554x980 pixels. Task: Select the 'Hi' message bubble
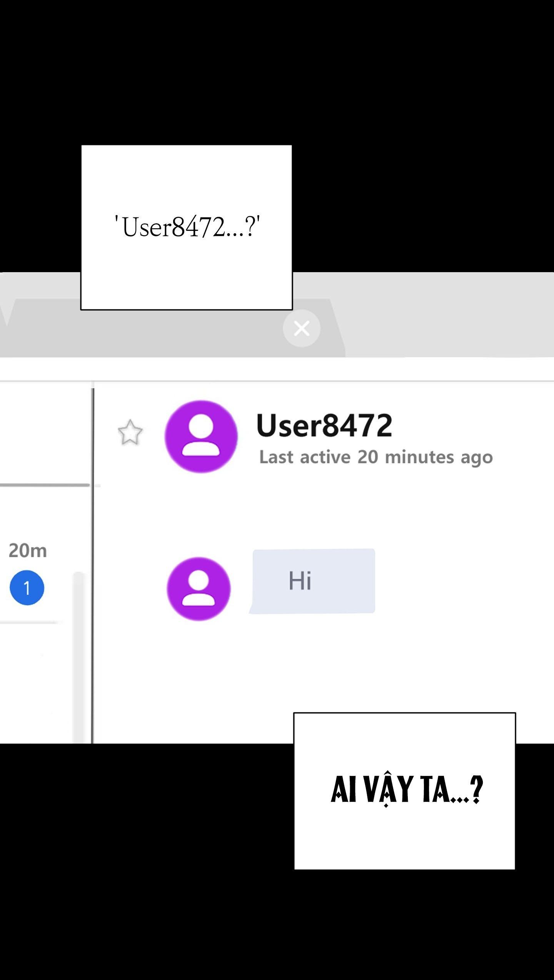(313, 581)
